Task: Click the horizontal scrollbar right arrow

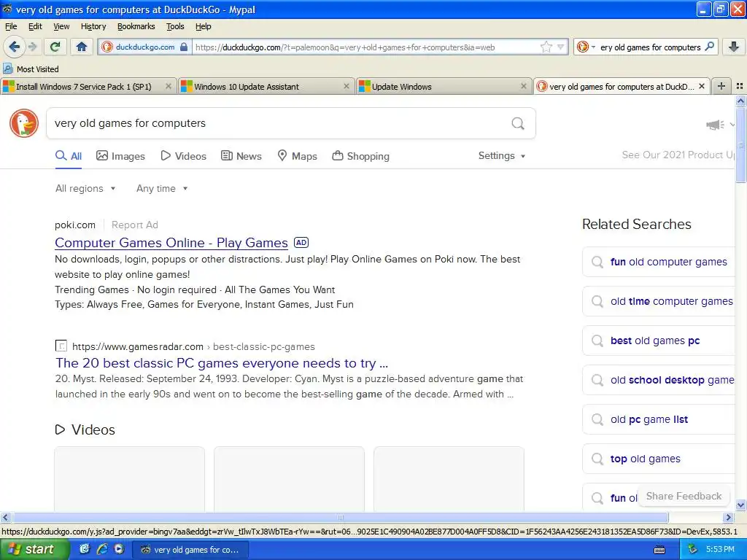Action: [728, 517]
